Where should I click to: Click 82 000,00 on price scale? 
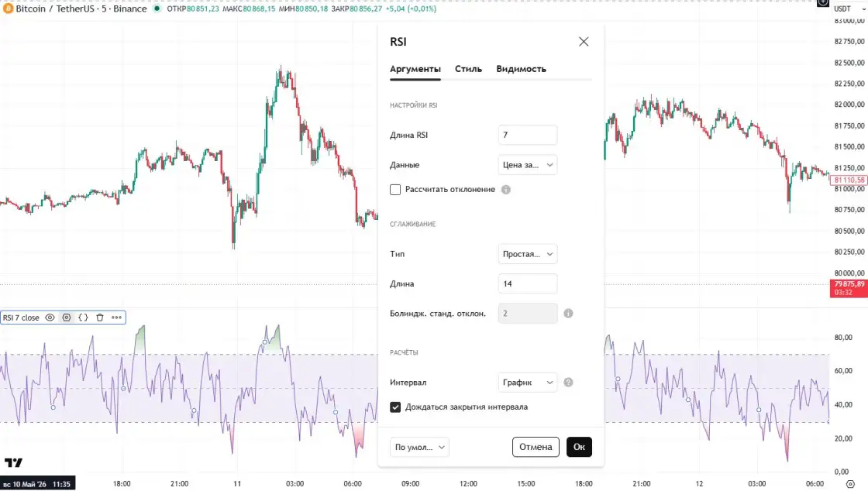[x=849, y=105]
